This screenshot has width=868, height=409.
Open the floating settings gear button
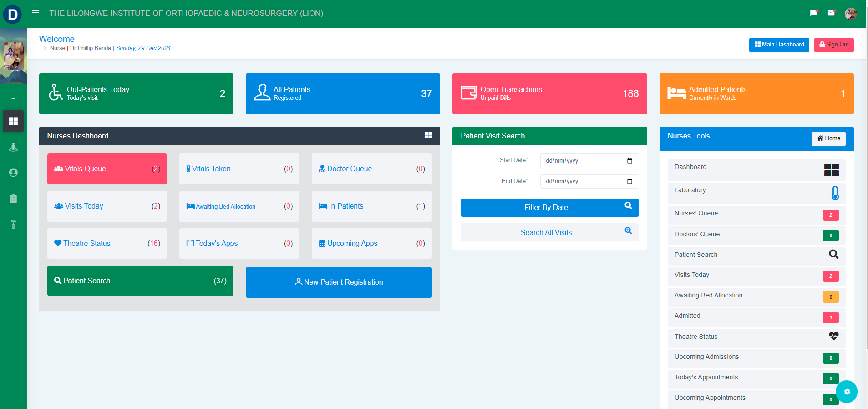847,392
